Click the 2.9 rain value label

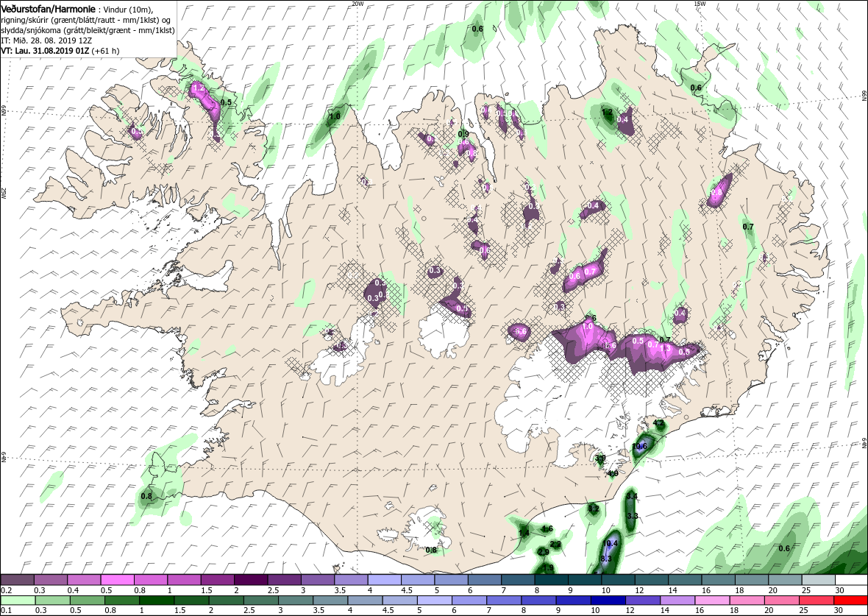pos(544,552)
